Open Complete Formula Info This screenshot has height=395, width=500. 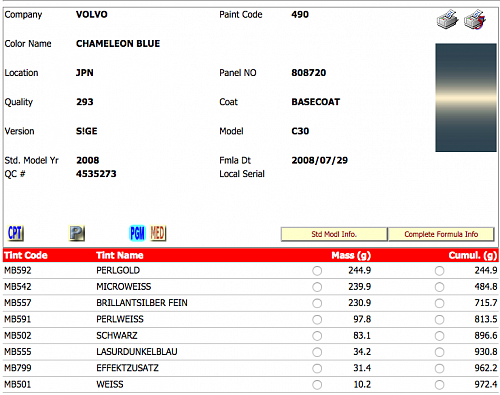pos(441,234)
